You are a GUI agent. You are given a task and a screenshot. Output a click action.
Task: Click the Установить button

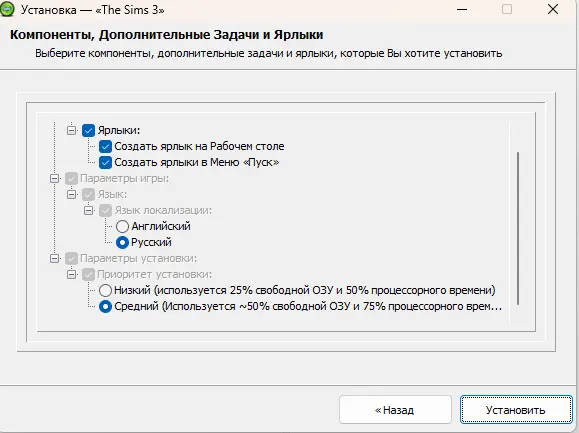click(516, 410)
